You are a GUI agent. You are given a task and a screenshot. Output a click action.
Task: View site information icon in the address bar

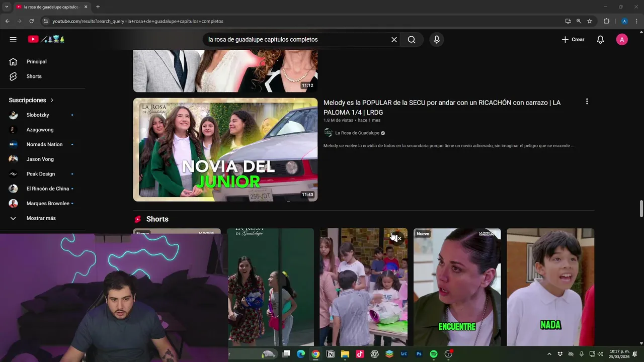(46, 21)
